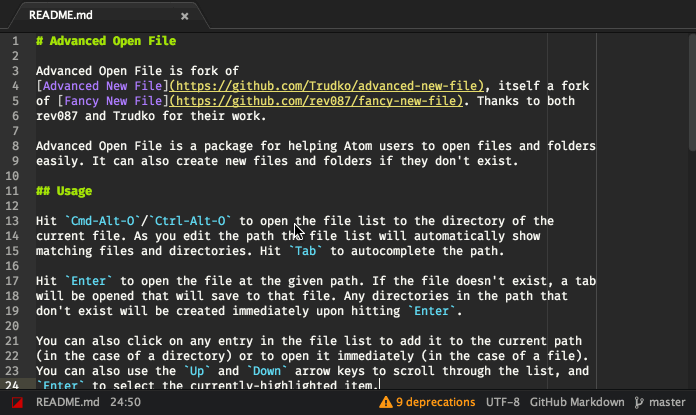Image resolution: width=696 pixels, height=415 pixels.
Task: Click line number 17 in the gutter
Action: [12, 281]
